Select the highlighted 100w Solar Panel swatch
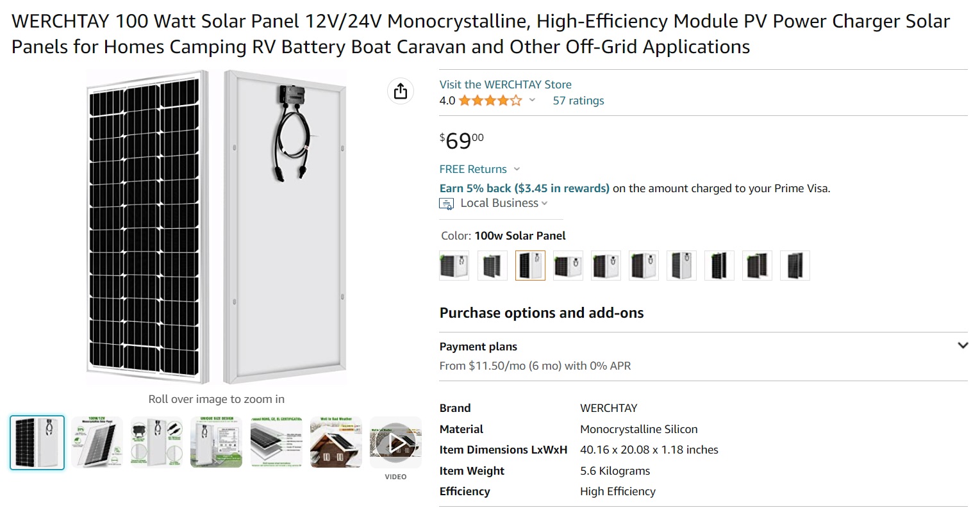 click(530, 265)
